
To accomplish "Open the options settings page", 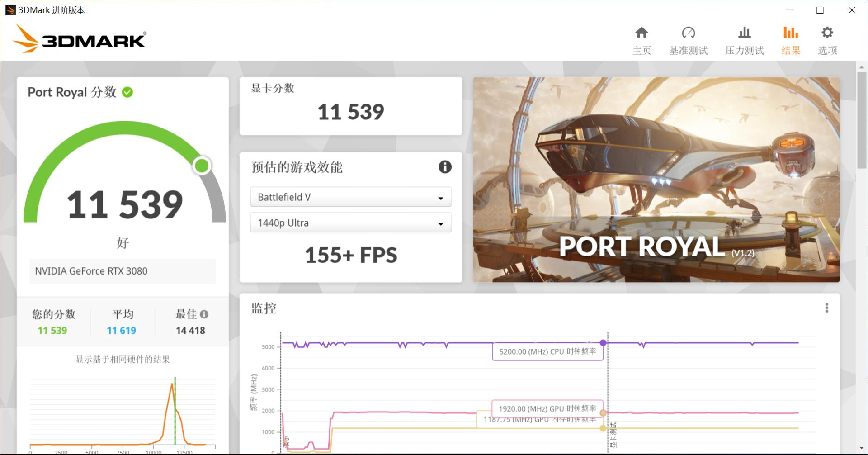I will point(827,40).
